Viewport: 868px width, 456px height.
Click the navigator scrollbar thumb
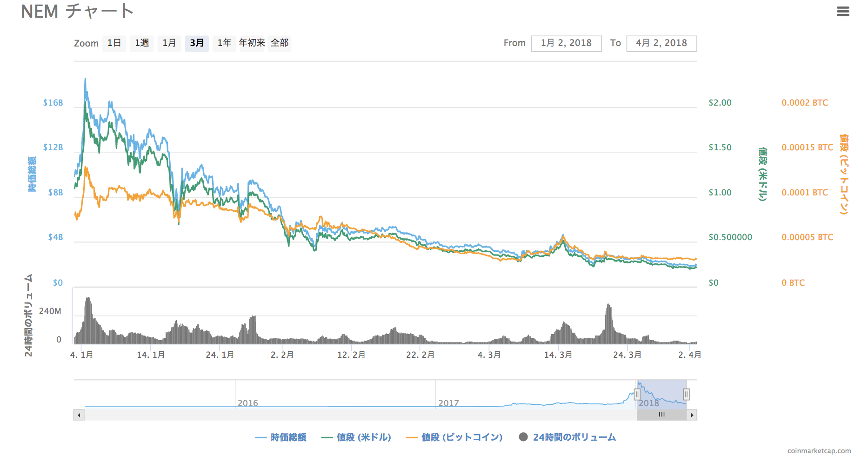(x=661, y=415)
